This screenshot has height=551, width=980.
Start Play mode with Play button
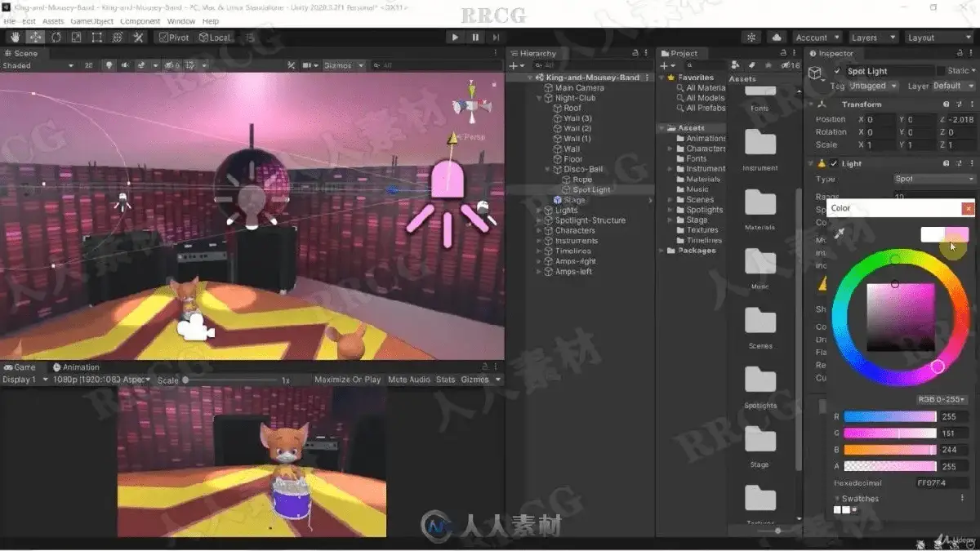point(455,38)
